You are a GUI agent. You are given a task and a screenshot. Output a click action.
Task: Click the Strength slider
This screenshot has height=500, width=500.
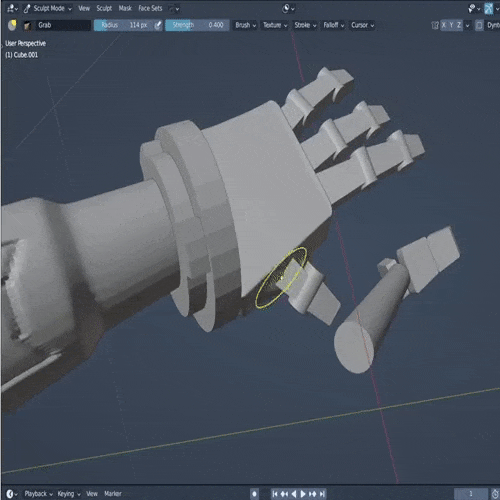coord(197,25)
